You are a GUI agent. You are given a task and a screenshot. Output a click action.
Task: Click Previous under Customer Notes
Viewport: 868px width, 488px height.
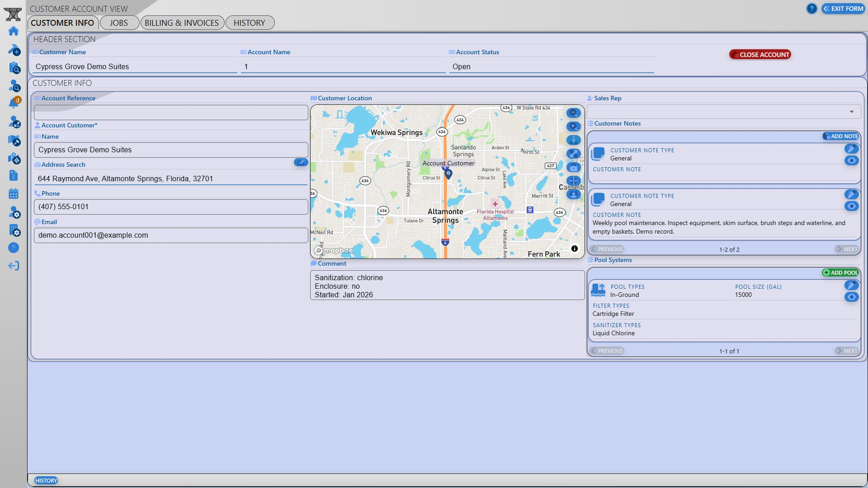point(607,249)
